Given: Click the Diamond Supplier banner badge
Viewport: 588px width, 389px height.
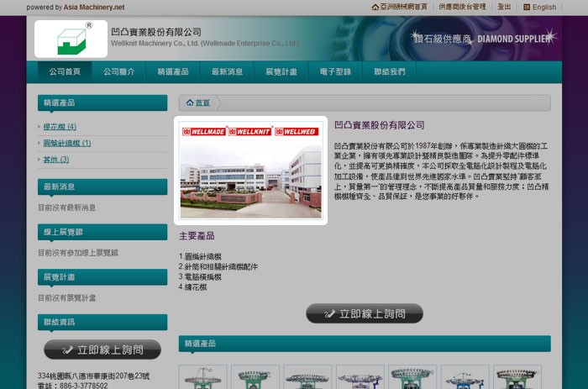Looking at the screenshot, I should (x=484, y=39).
